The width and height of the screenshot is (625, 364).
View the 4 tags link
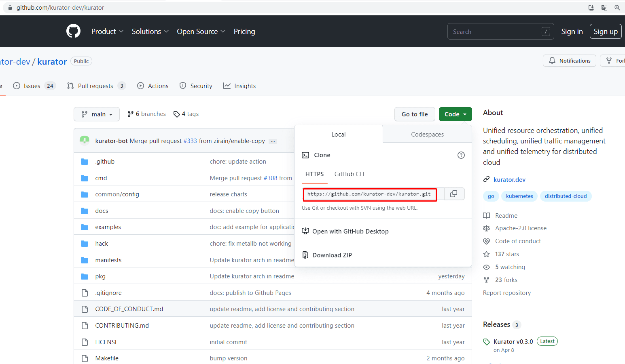(186, 114)
